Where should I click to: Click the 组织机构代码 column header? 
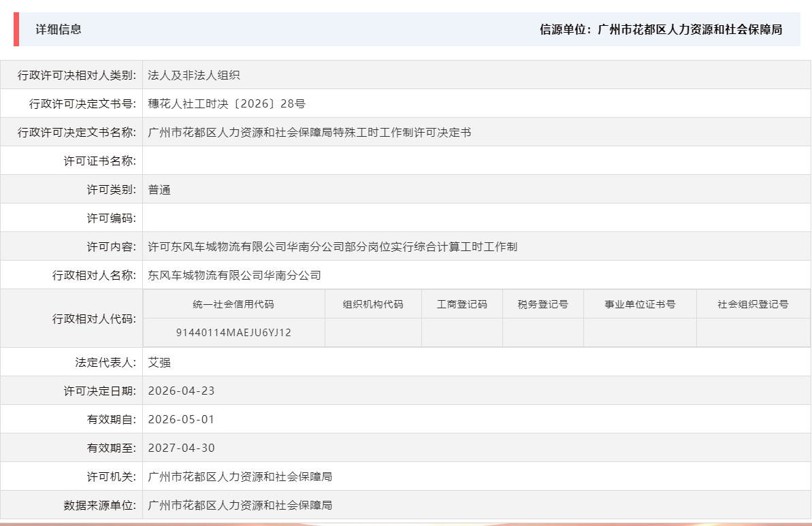tap(373, 304)
